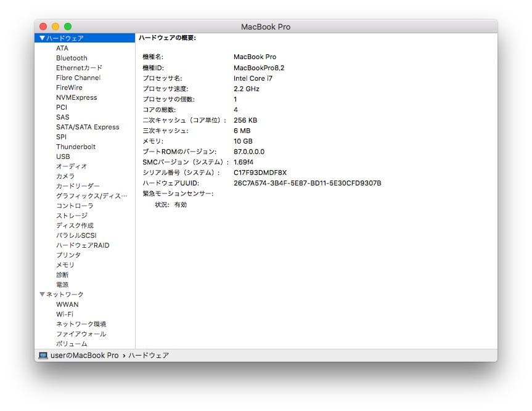The image size is (532, 411).
Task: Select ボリューム in the sidebar
Action: [72, 344]
